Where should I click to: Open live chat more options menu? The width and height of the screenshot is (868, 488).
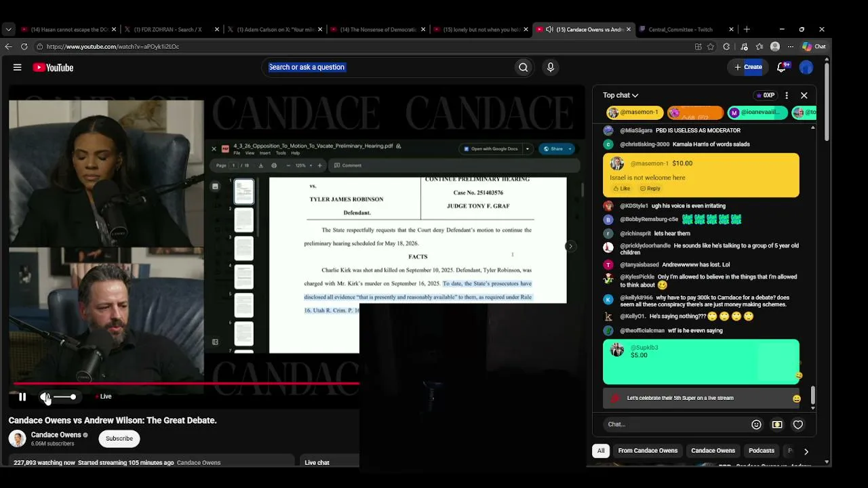(x=787, y=96)
